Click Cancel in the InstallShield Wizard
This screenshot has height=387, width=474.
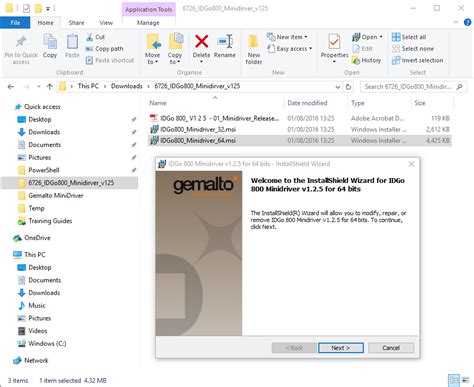pos(391,348)
